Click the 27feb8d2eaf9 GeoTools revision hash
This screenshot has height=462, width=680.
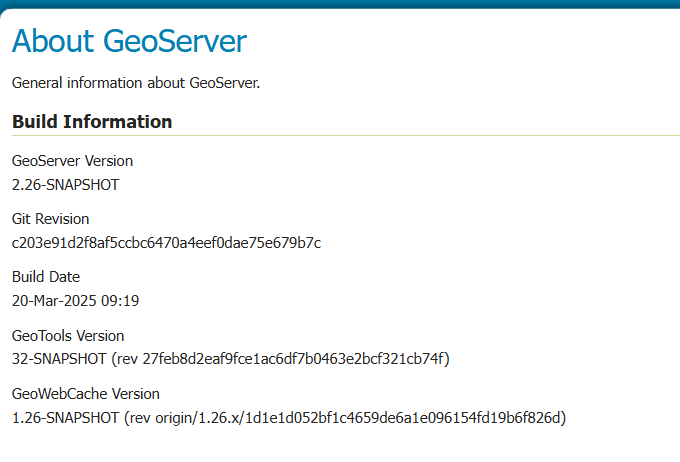pos(294,359)
